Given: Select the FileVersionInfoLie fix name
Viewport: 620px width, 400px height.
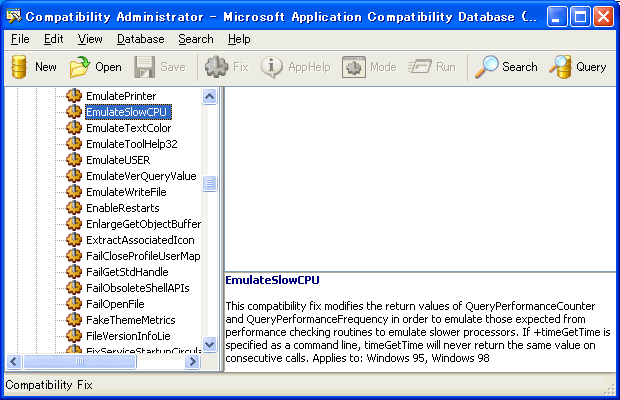Looking at the screenshot, I should [128, 336].
